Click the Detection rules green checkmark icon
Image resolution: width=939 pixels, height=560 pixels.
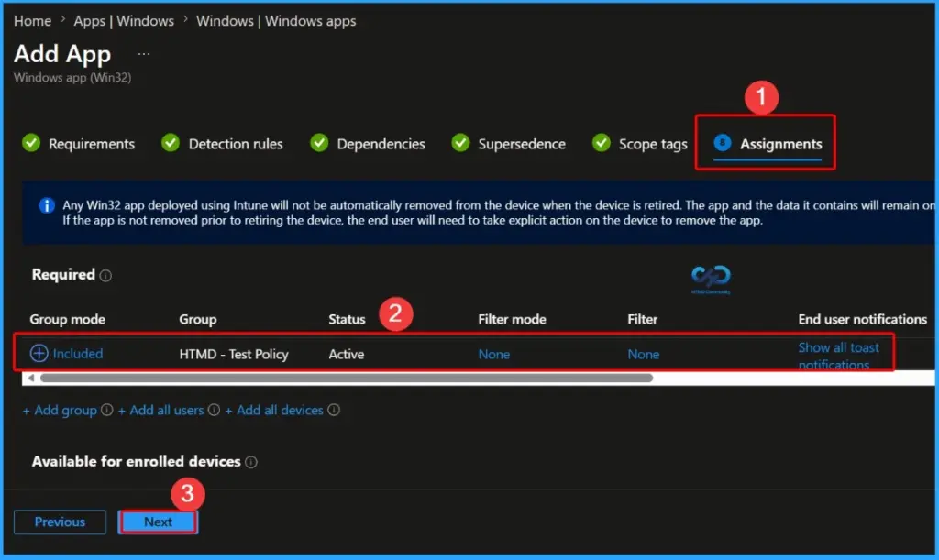point(171,143)
